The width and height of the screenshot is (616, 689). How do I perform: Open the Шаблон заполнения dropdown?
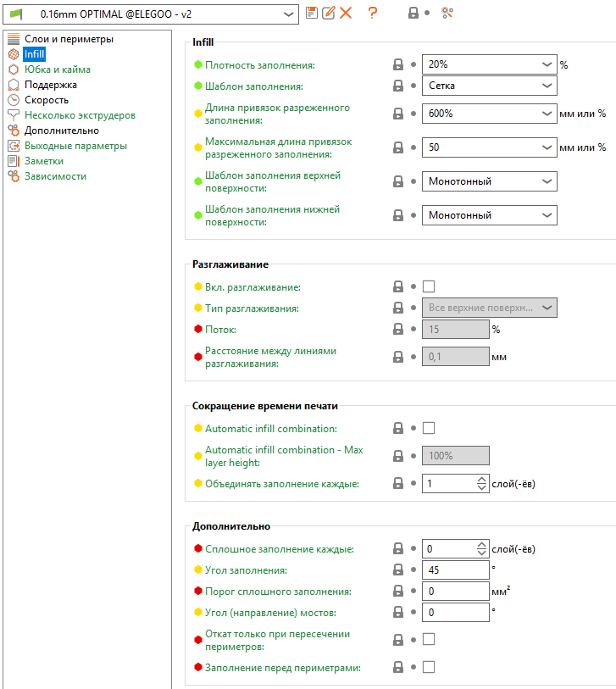coord(489,86)
